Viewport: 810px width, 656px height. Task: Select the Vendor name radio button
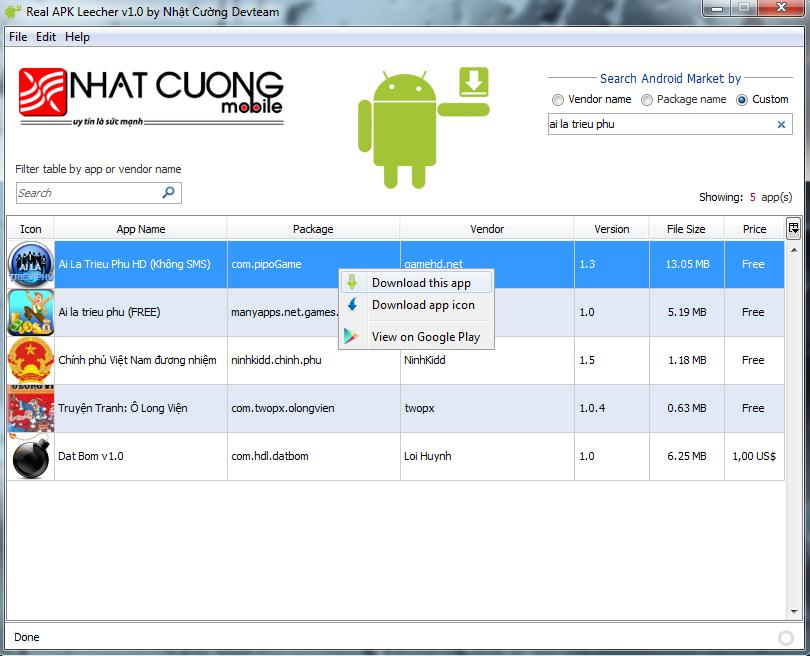[558, 100]
